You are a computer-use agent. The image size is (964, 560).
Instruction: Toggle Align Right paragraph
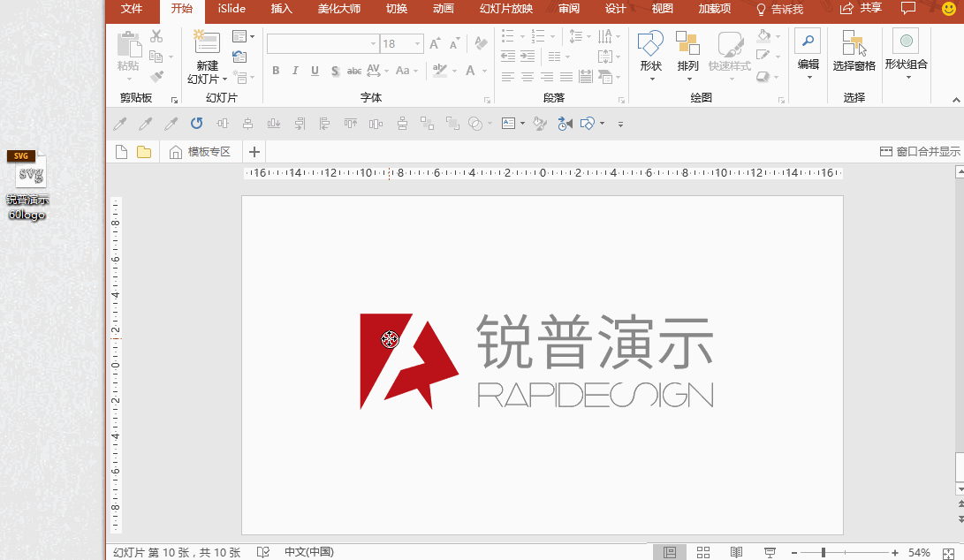coord(547,76)
